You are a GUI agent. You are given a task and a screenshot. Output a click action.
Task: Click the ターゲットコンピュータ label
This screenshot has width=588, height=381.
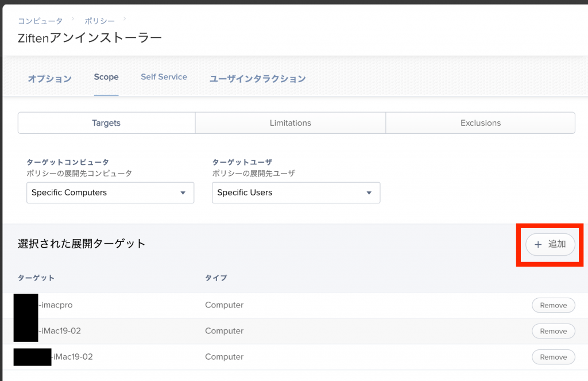pyautogui.click(x=68, y=162)
